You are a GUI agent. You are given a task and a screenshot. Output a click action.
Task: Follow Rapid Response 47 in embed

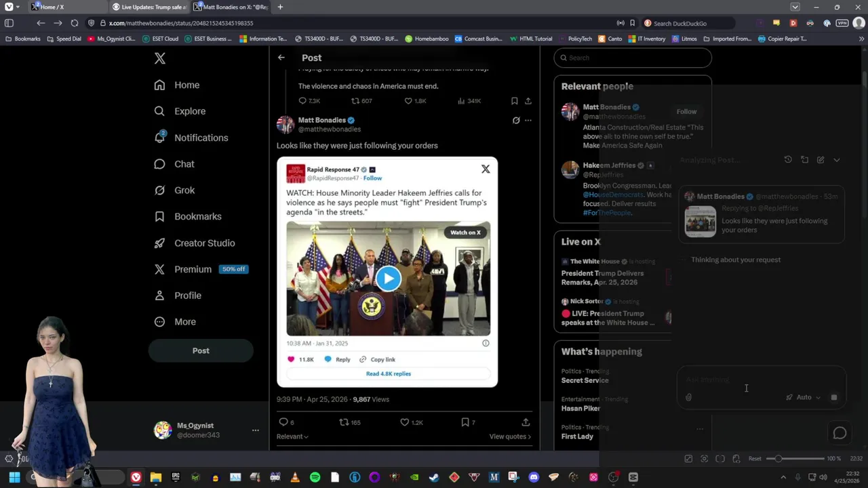tap(372, 178)
